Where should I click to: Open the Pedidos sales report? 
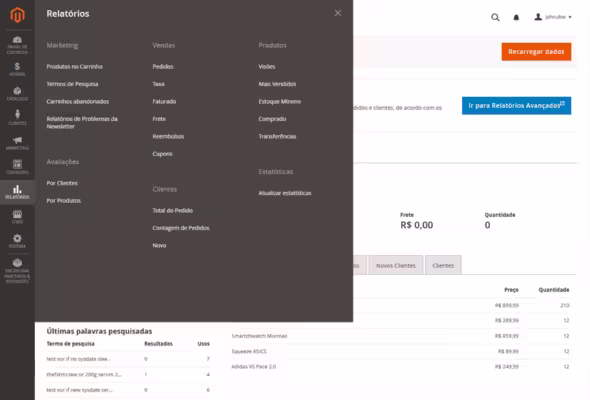coord(163,67)
